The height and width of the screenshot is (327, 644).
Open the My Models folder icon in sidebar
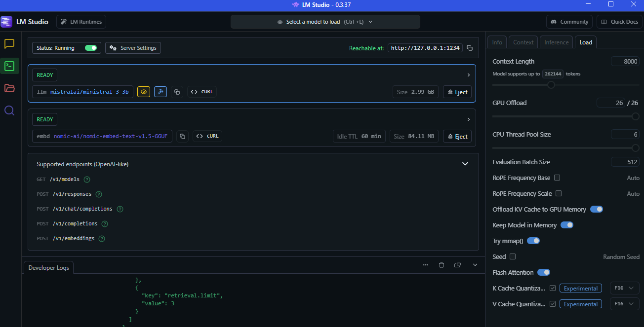click(9, 88)
